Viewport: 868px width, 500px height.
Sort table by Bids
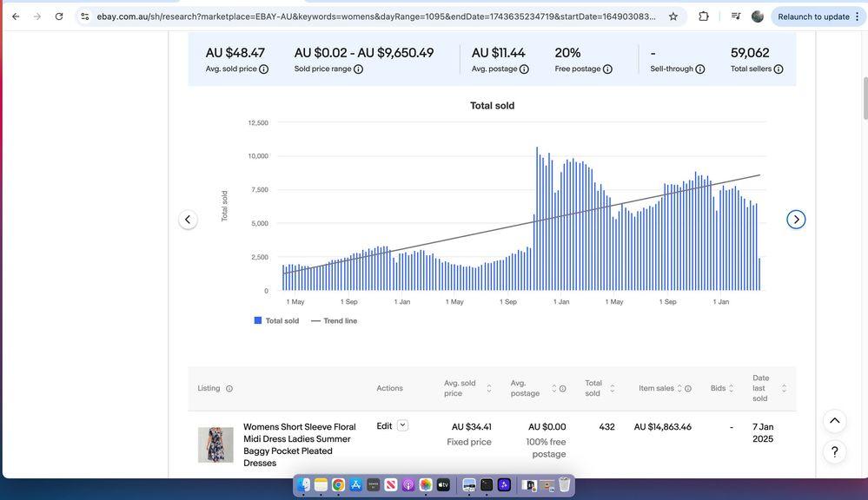731,388
